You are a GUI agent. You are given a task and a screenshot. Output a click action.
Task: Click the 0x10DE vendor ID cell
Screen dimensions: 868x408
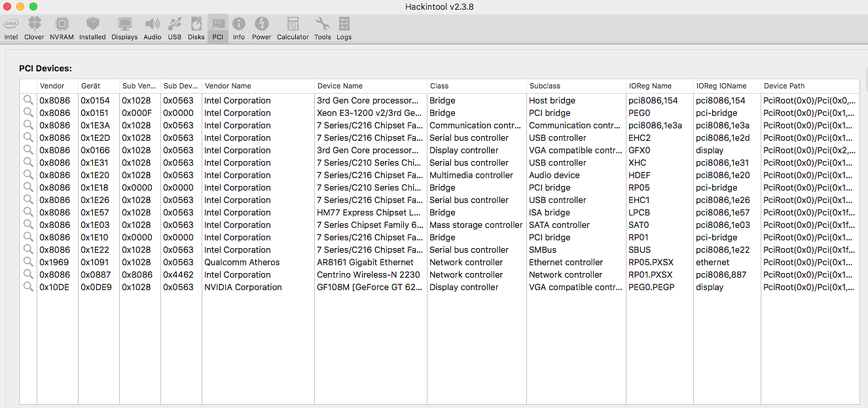point(55,287)
